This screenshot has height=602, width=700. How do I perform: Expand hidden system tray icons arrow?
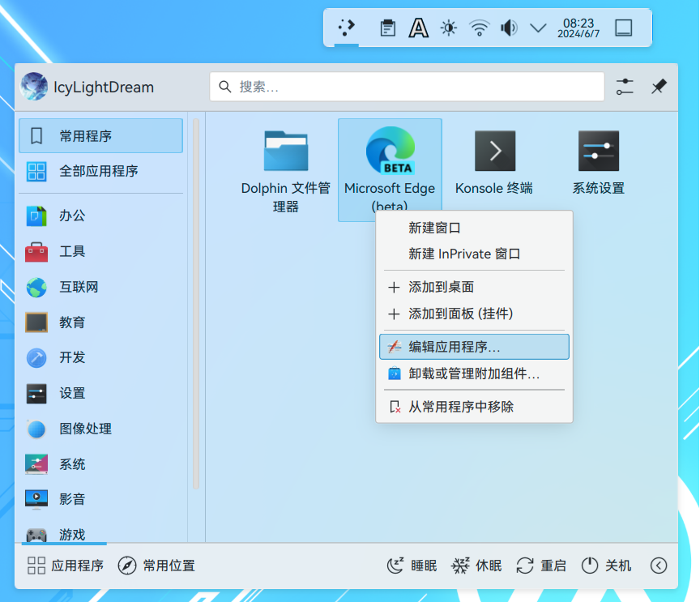tap(538, 28)
